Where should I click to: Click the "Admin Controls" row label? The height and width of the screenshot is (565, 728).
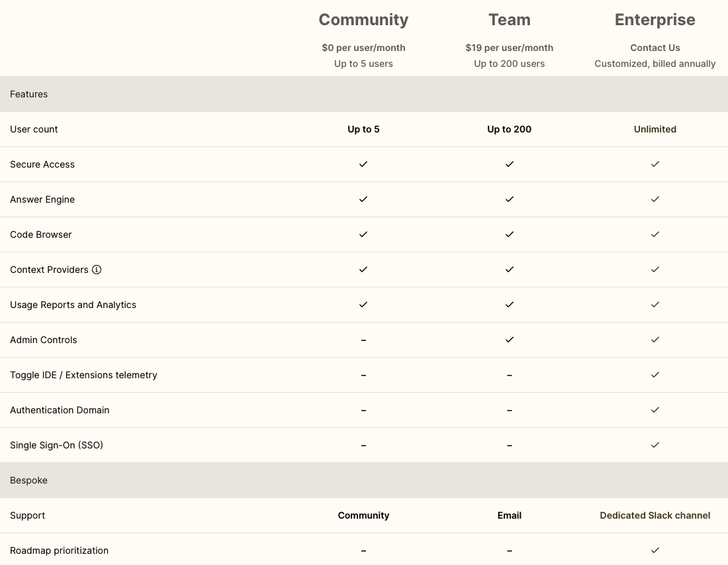point(44,340)
